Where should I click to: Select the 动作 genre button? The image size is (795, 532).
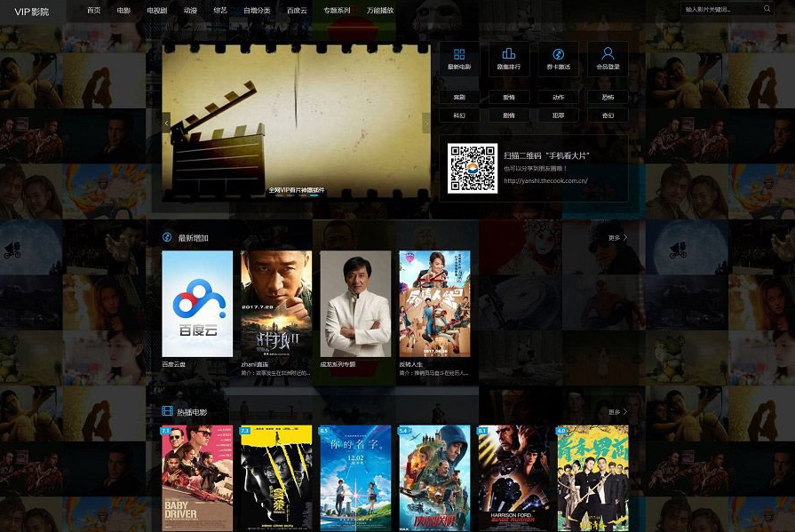559,97
